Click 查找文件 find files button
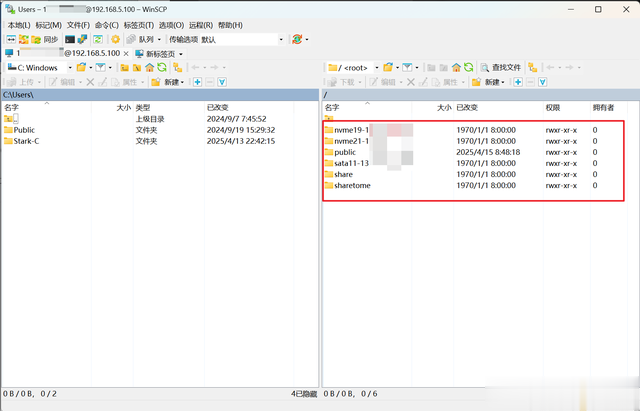Screen dimensions: 640x411 pyautogui.click(x=500, y=68)
